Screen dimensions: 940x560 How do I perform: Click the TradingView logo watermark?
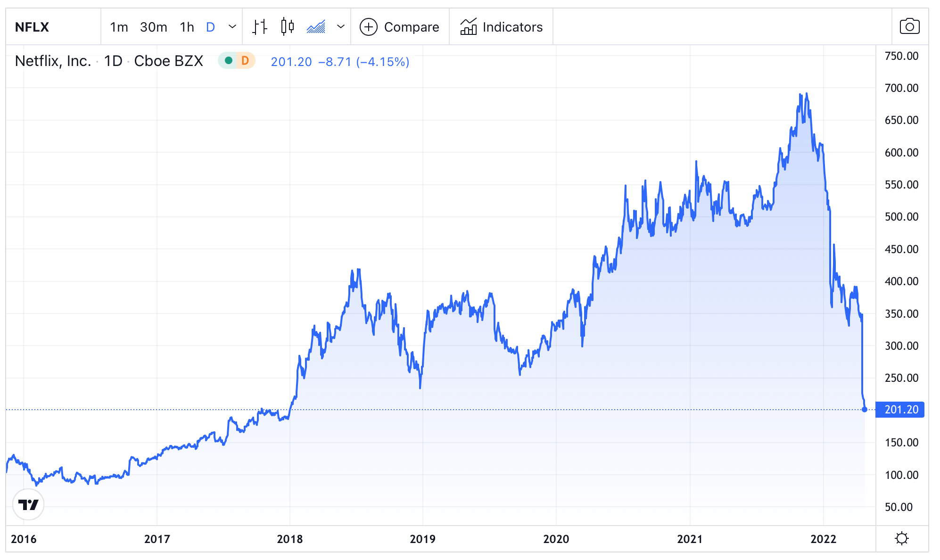[29, 504]
